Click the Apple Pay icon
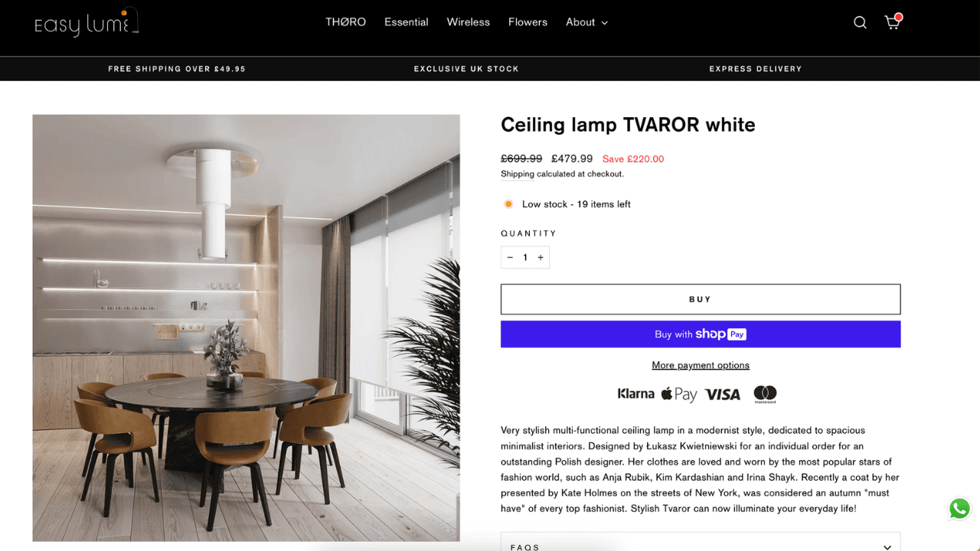980x551 pixels. (x=679, y=394)
